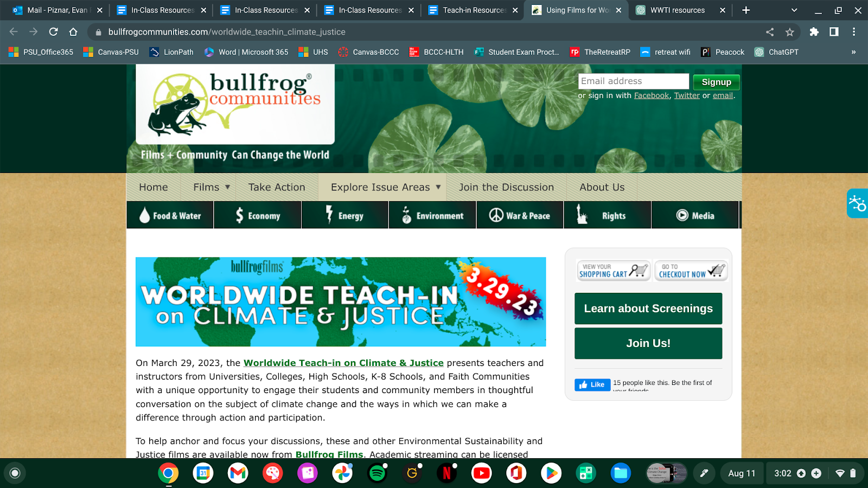
Task: Open the browser side panel
Action: [x=834, y=32]
